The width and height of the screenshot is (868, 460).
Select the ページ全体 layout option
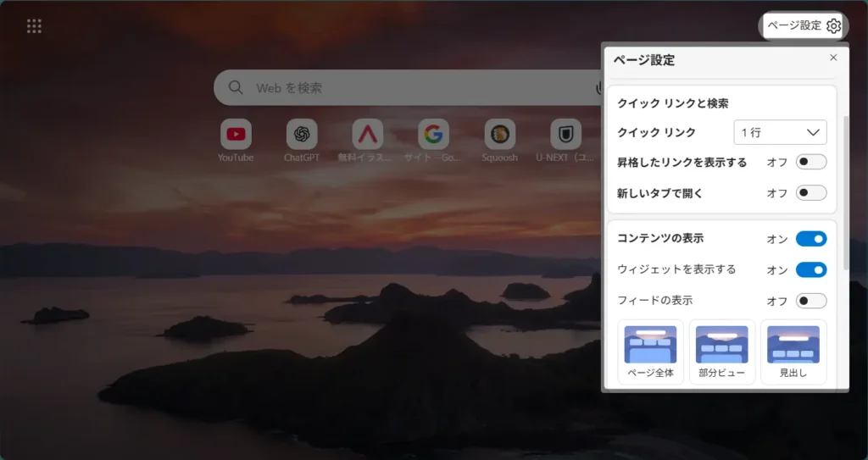click(650, 352)
